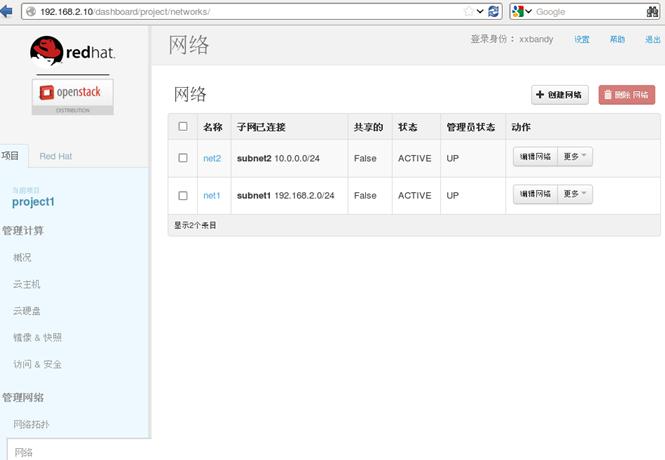Bookmark this page with the star icon
The width and height of the screenshot is (665, 460).
click(469, 11)
